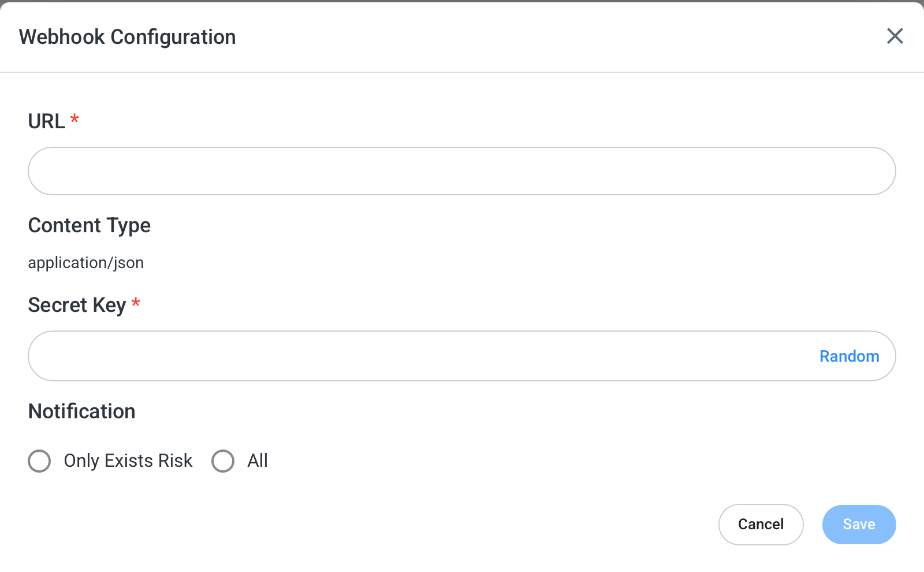Screen dimensions: 924x572
Task: Click the Secret Key field label
Action: (x=77, y=305)
